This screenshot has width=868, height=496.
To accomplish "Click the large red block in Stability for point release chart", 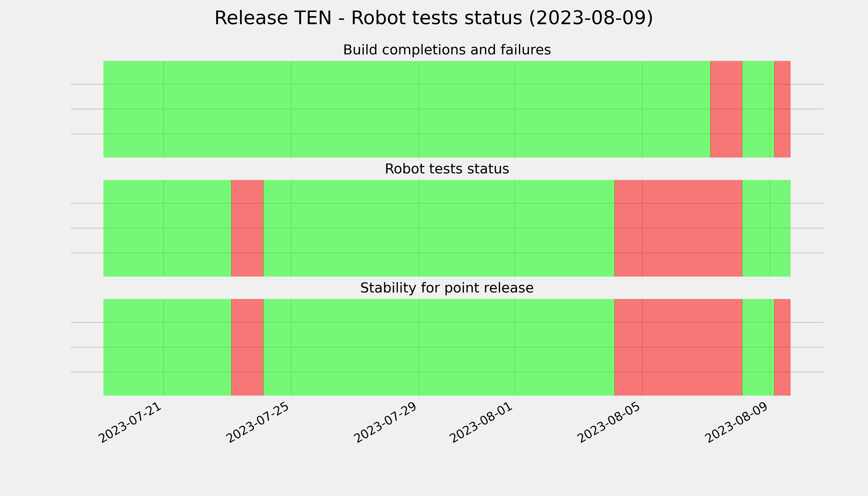I will pos(678,347).
